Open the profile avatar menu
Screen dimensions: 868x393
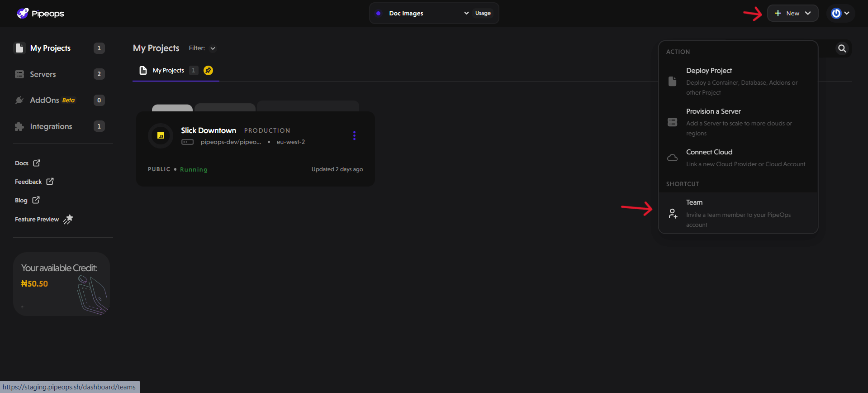(840, 13)
